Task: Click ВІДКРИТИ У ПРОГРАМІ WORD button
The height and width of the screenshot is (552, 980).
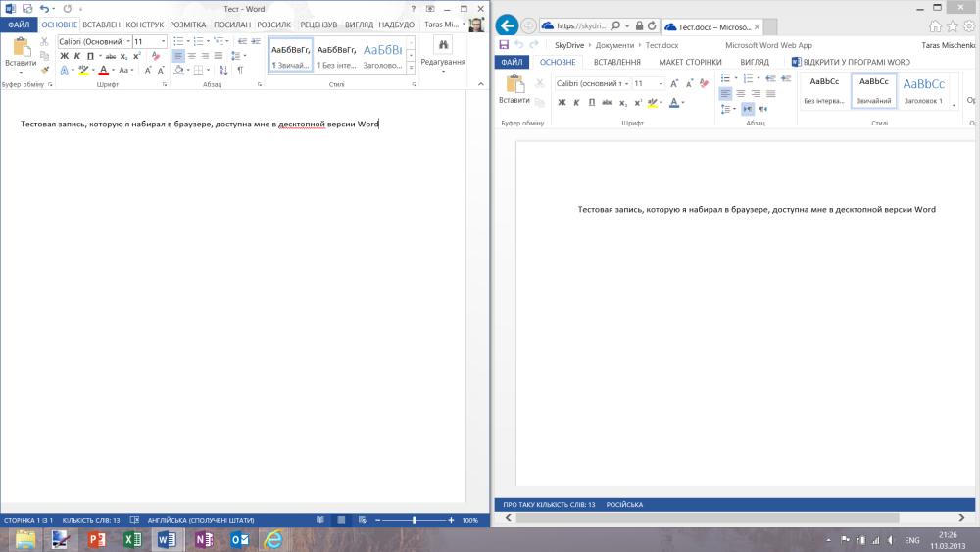Action: (851, 62)
